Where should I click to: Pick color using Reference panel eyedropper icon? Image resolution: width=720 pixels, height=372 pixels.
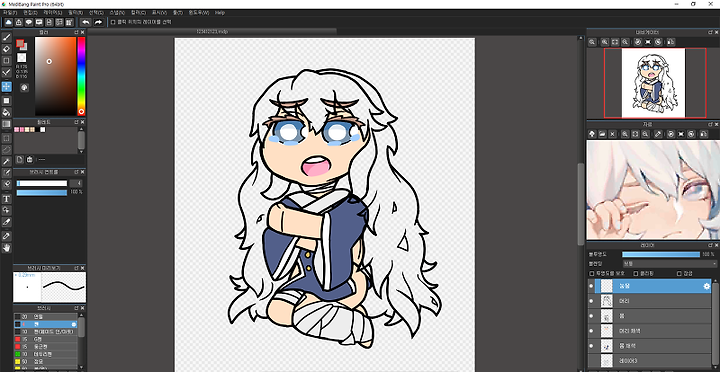pyautogui.click(x=658, y=134)
